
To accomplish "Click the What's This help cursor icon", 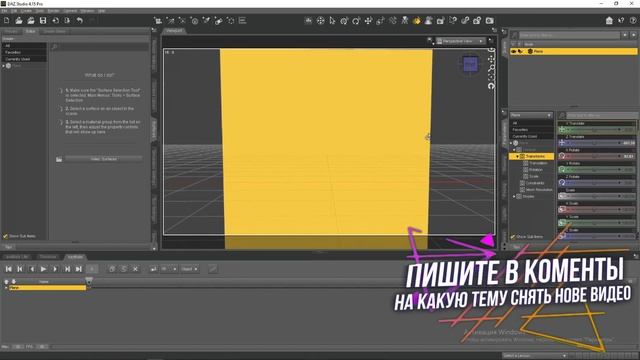I will [621, 20].
